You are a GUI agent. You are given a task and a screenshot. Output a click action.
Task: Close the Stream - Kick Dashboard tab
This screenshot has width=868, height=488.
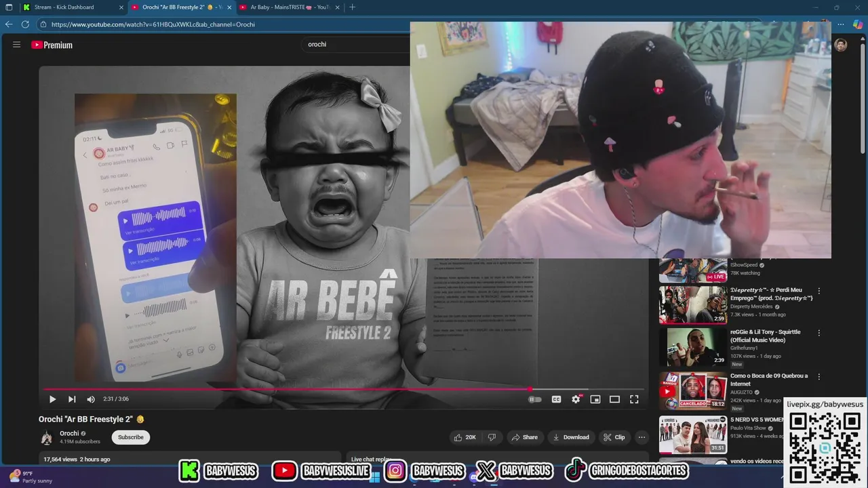121,7
